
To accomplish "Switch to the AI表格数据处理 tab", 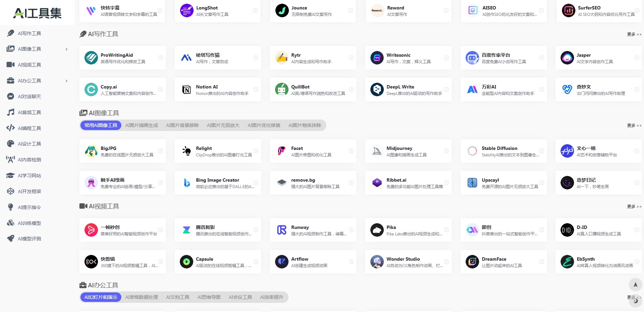I will (142, 297).
